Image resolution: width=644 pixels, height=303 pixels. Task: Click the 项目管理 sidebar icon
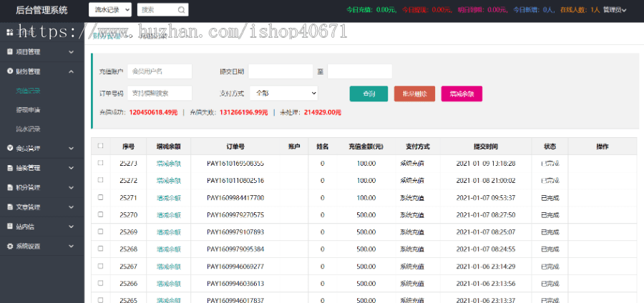(x=9, y=52)
